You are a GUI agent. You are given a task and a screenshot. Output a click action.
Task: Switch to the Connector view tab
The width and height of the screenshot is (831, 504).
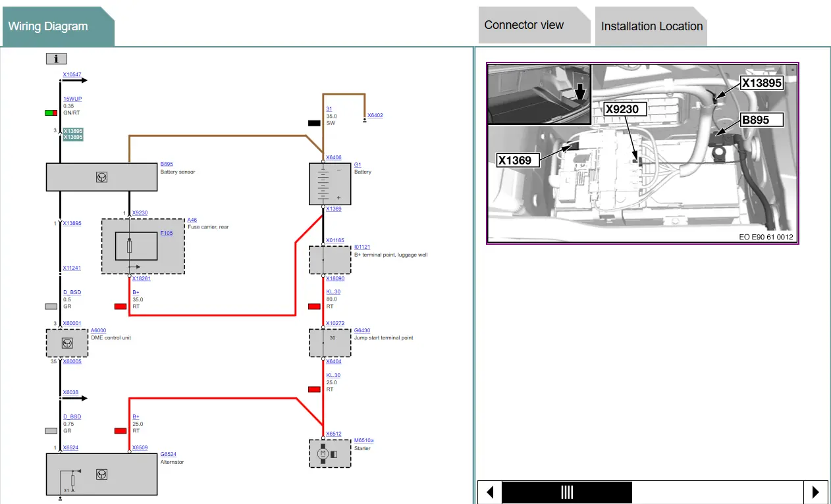click(524, 26)
